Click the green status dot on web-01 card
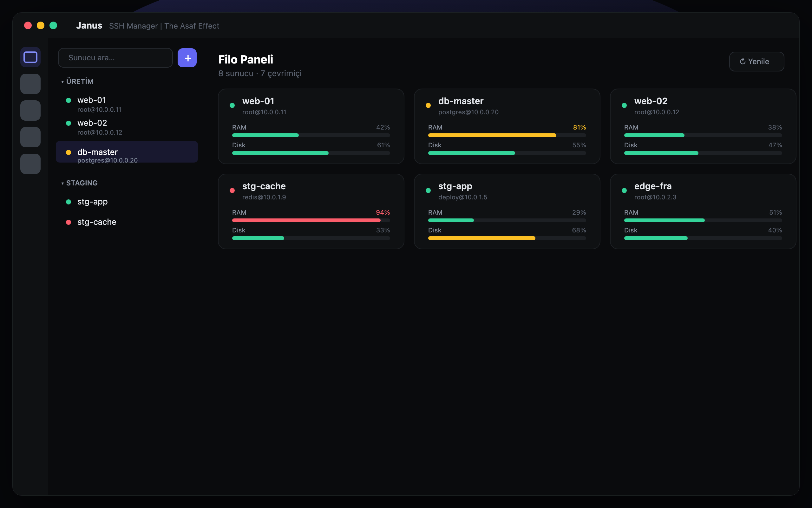The width and height of the screenshot is (812, 508). pyautogui.click(x=232, y=105)
